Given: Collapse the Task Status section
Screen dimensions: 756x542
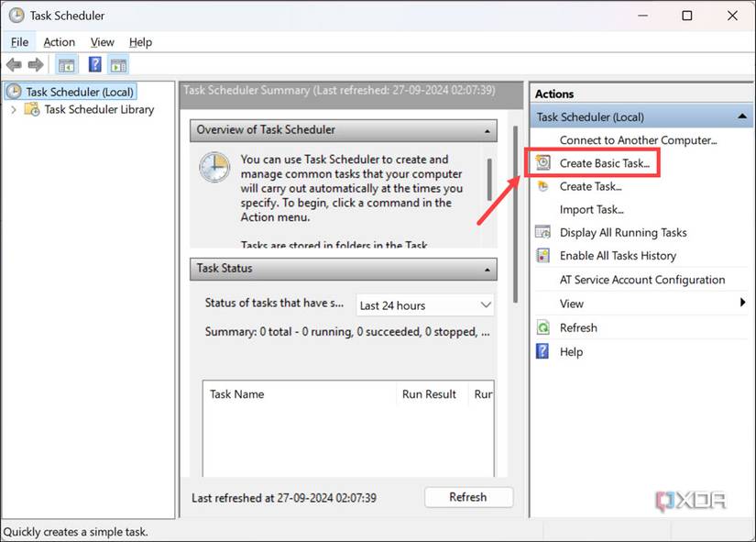Looking at the screenshot, I should click(x=487, y=270).
